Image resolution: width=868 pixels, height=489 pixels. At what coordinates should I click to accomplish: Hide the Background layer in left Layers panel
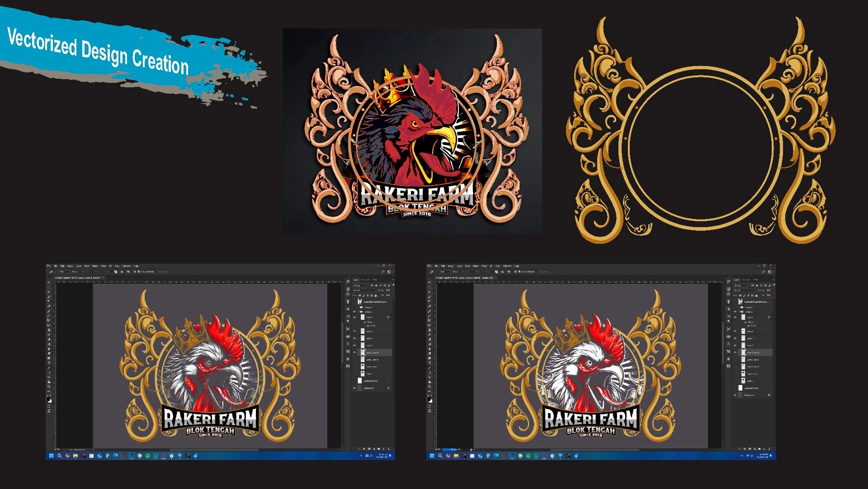click(354, 388)
